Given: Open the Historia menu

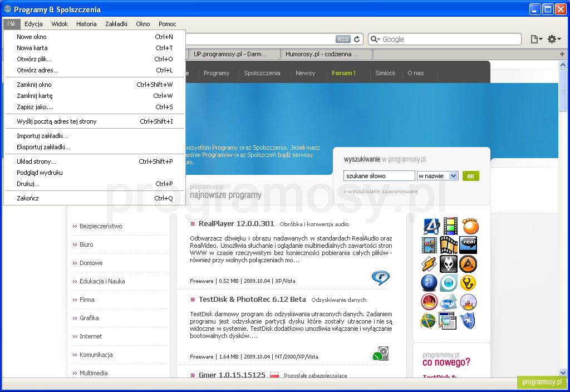Looking at the screenshot, I should pos(86,24).
